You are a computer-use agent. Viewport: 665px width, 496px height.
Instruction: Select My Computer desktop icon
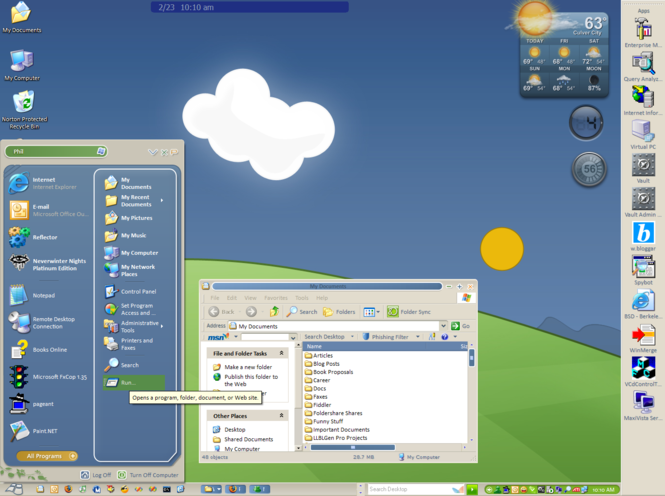pos(22,65)
